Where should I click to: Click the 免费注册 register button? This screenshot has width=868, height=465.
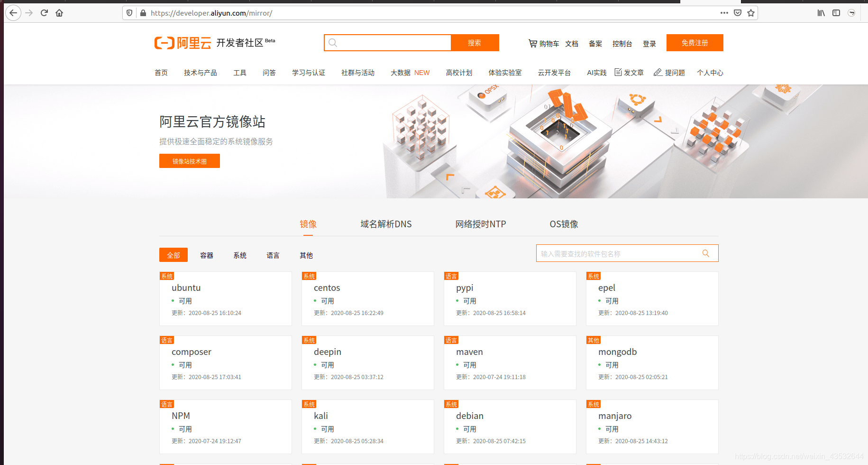pos(694,43)
